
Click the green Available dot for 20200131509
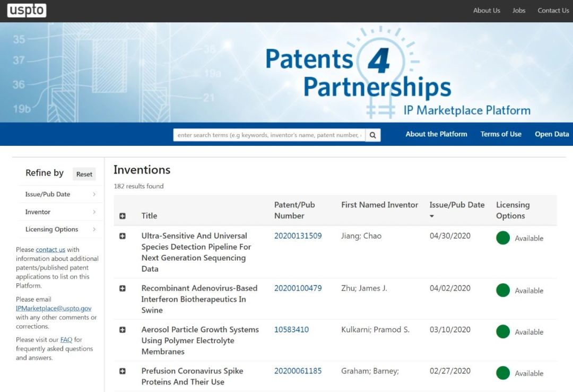(x=503, y=238)
